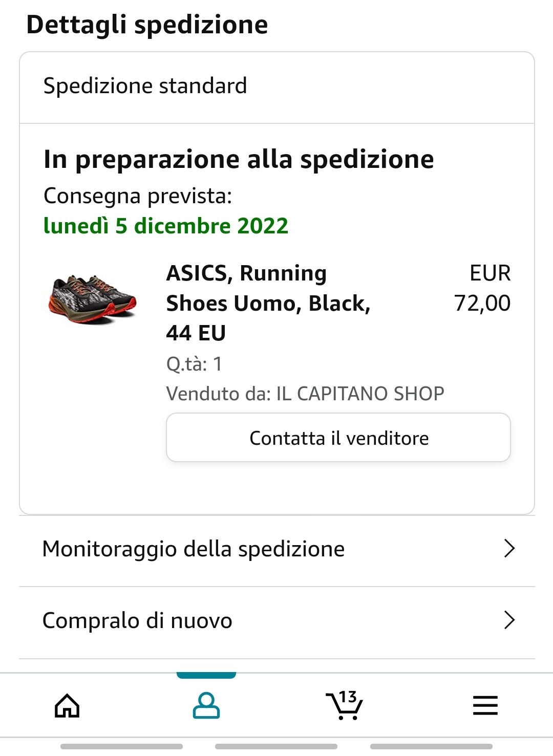
Task: Open the shopping cart with 13 items
Action: point(344,705)
